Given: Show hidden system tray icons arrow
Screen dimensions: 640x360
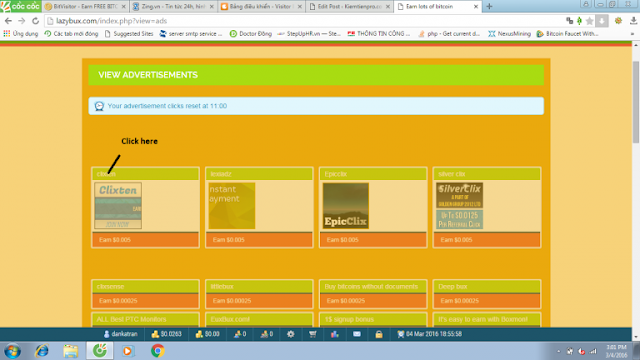Looking at the screenshot, I should tap(558, 351).
